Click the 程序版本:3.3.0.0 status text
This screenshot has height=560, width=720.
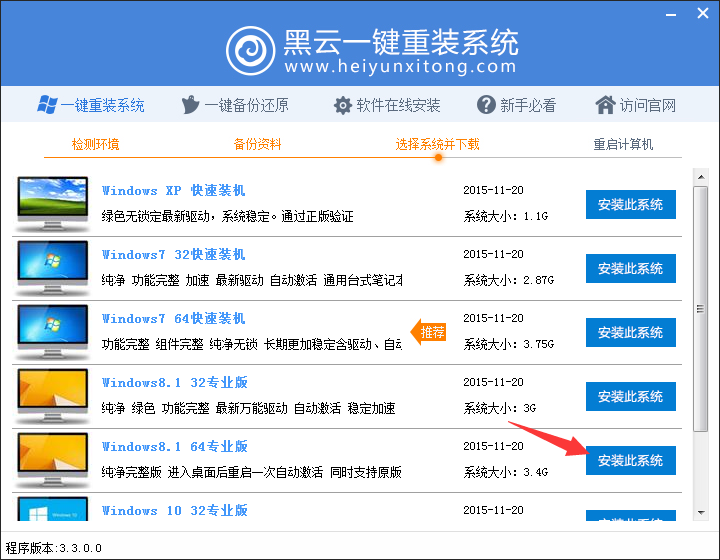coord(54,548)
